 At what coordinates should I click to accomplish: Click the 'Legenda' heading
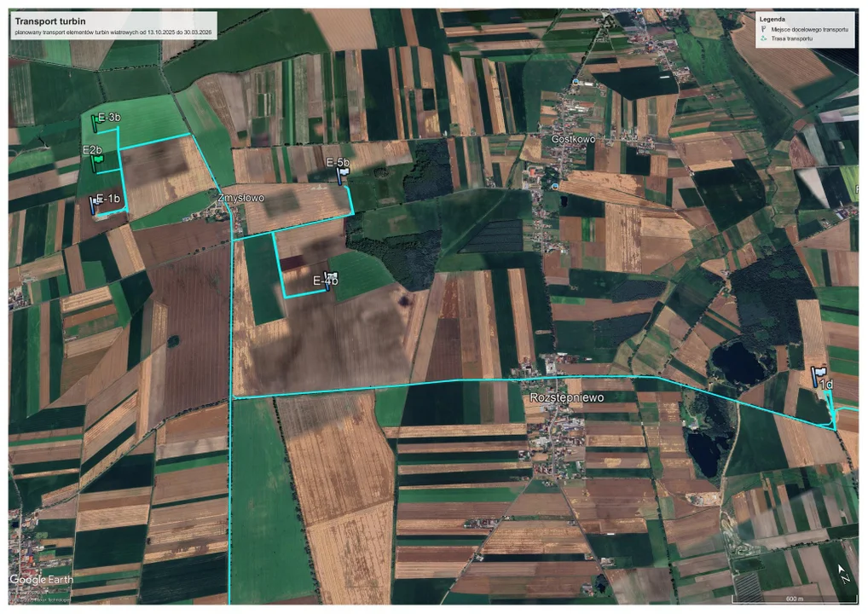(772, 19)
